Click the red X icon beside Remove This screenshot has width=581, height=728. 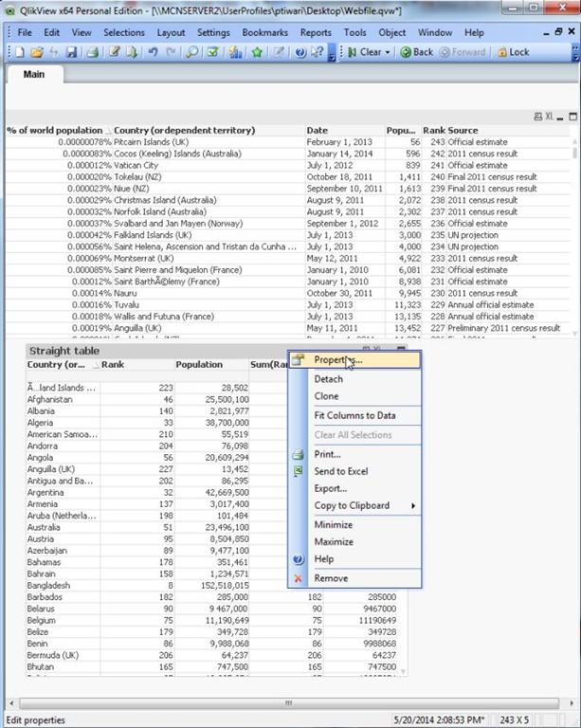click(x=298, y=578)
